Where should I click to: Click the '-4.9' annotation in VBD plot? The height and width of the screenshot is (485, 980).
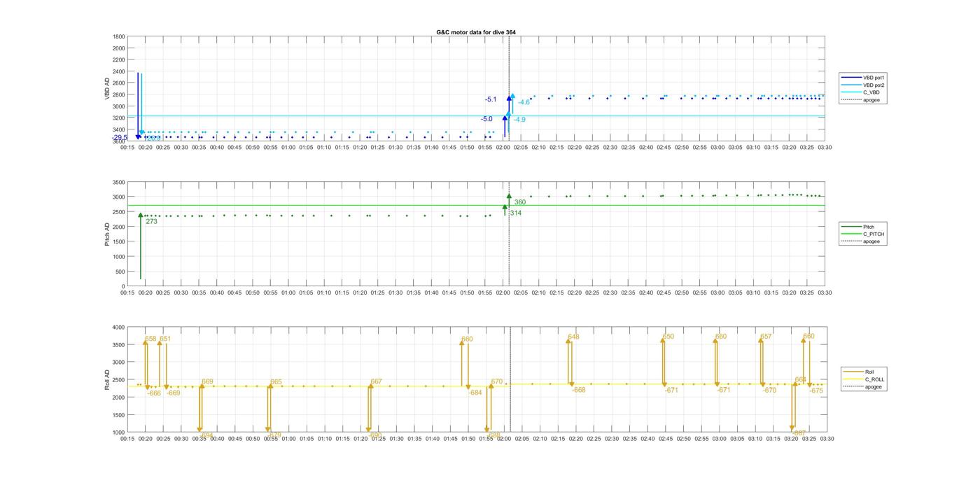519,120
